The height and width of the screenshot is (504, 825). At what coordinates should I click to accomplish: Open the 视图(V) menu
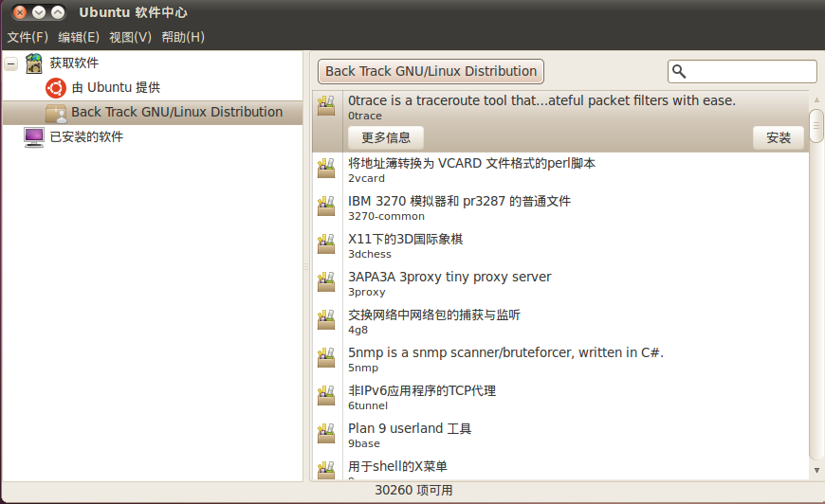(130, 37)
